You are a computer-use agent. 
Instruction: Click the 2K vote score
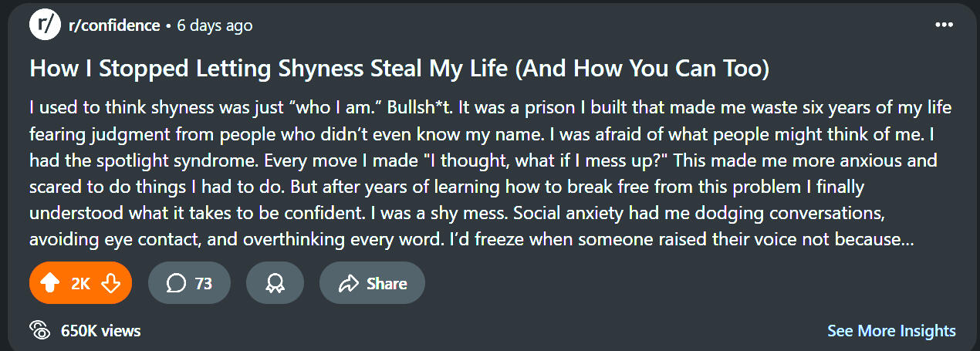(x=80, y=284)
